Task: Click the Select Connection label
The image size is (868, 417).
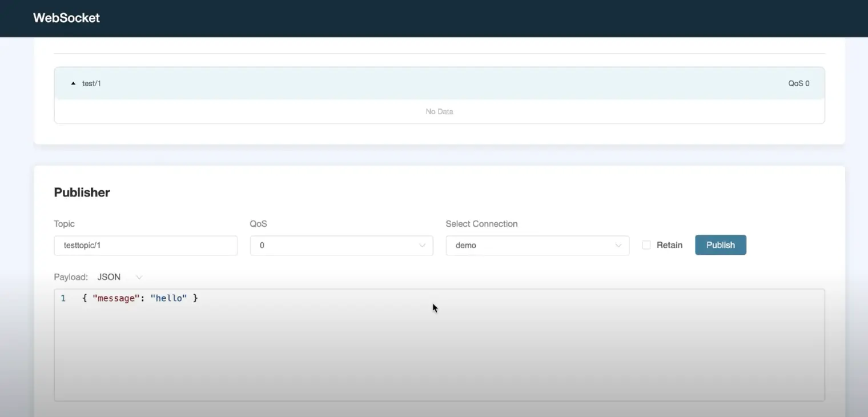Action: [481, 224]
